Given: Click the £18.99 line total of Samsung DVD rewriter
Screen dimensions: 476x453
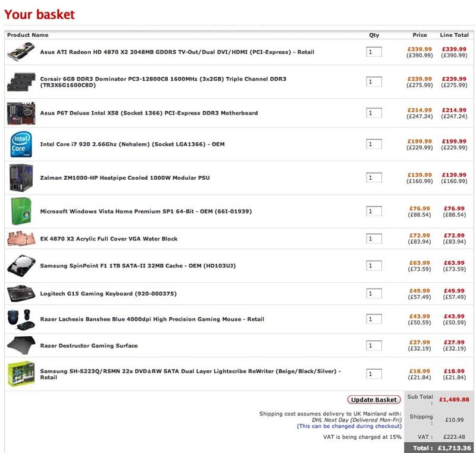Looking at the screenshot, I should (x=454, y=371).
